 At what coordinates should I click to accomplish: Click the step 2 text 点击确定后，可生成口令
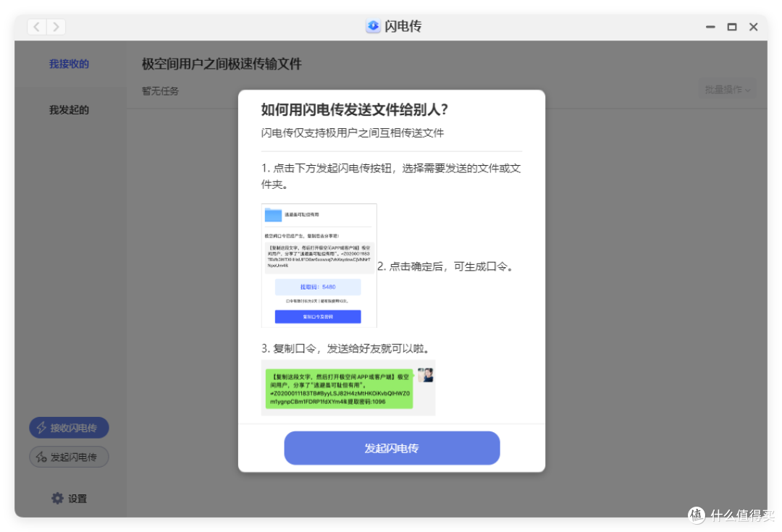tap(445, 267)
